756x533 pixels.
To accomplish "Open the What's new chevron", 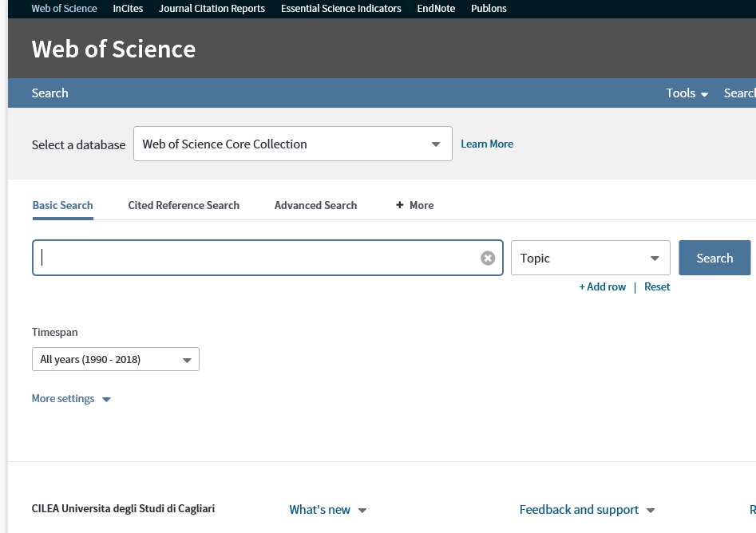I will 362,510.
